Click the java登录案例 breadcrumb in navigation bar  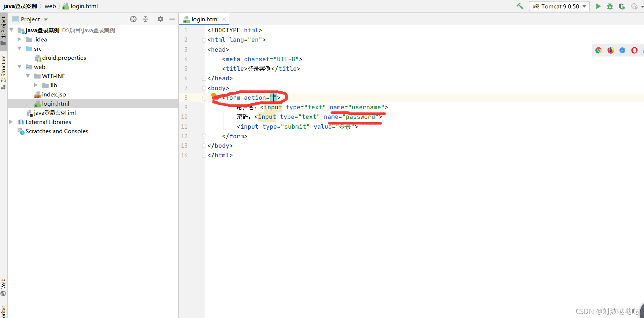(x=20, y=6)
